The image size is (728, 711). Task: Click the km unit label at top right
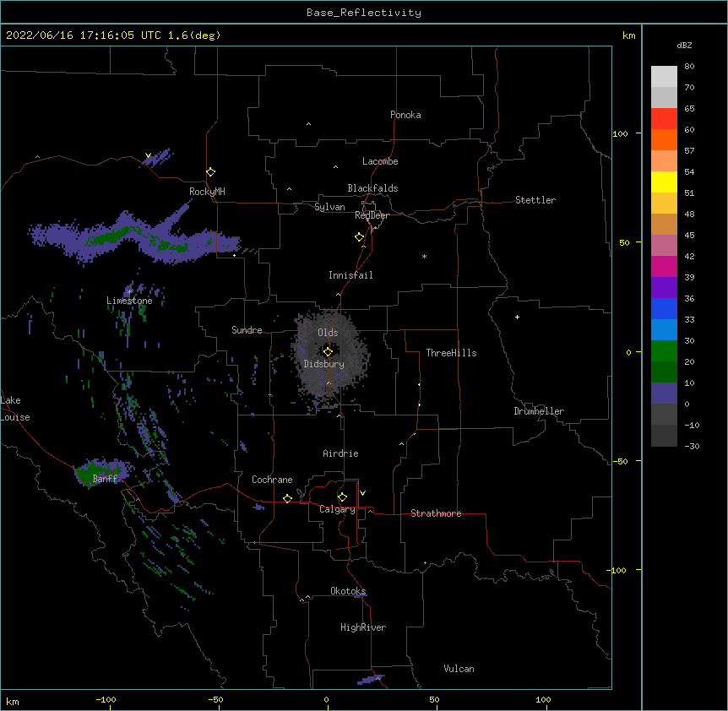(629, 35)
